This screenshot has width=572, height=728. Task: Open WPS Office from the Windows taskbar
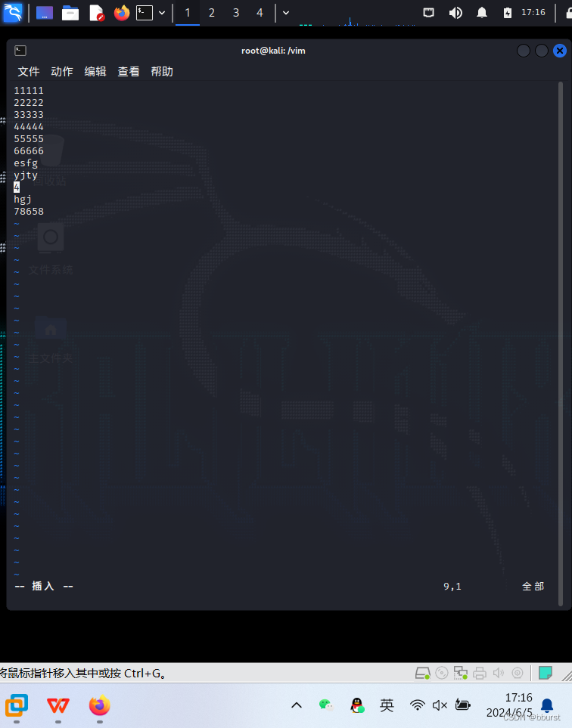tap(58, 706)
